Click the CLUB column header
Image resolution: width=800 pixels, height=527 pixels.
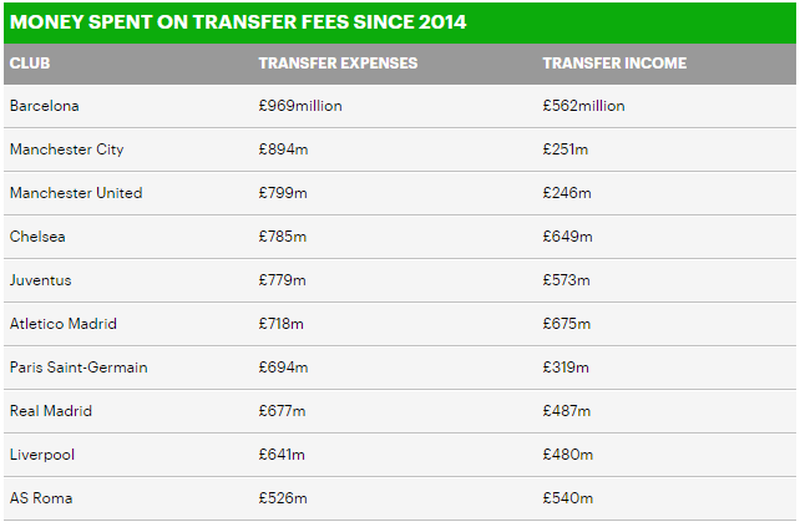tap(30, 63)
